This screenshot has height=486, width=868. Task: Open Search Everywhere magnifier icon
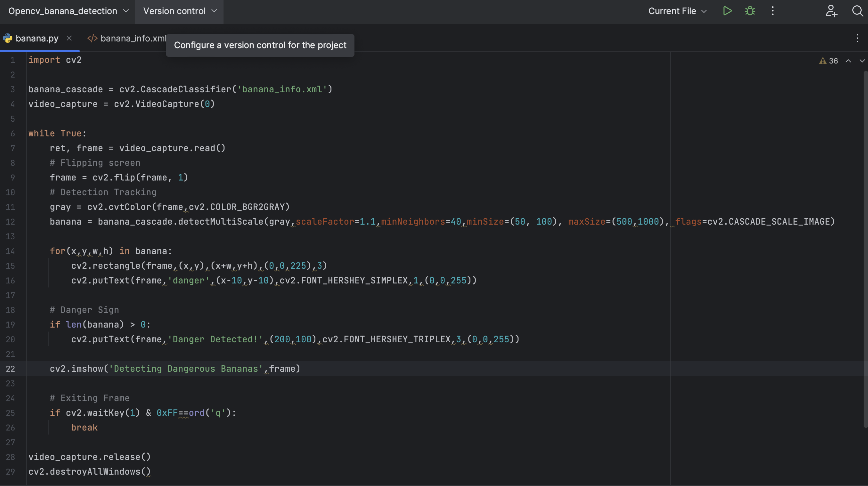coord(857,11)
